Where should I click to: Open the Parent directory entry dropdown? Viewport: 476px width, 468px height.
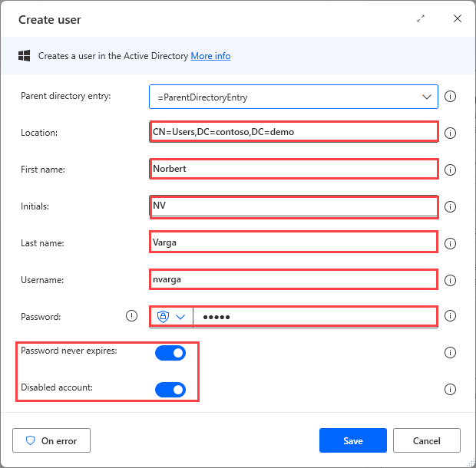(x=427, y=97)
